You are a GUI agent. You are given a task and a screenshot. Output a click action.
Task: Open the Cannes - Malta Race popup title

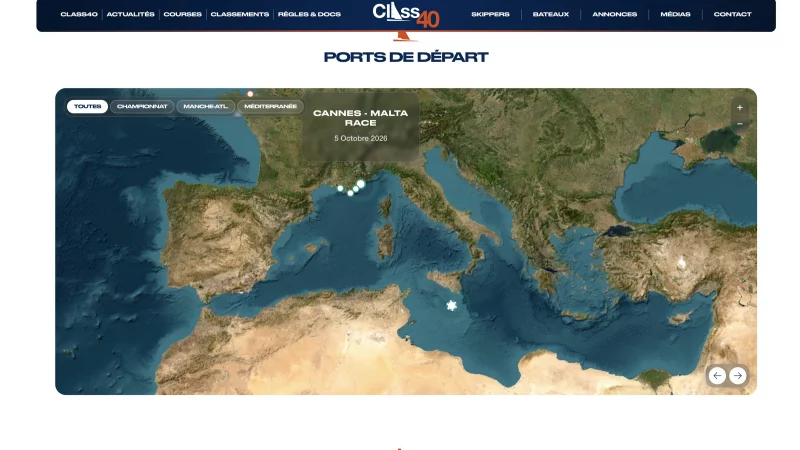click(x=361, y=118)
